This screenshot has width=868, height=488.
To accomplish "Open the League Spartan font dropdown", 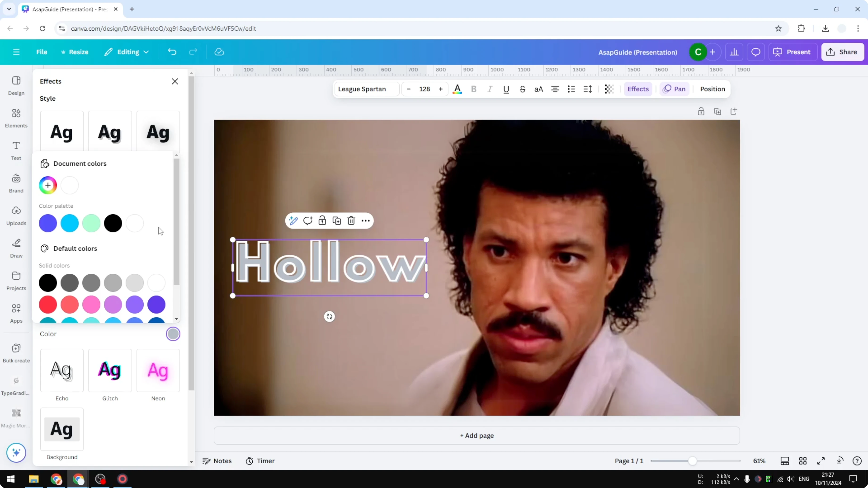I will [366, 89].
